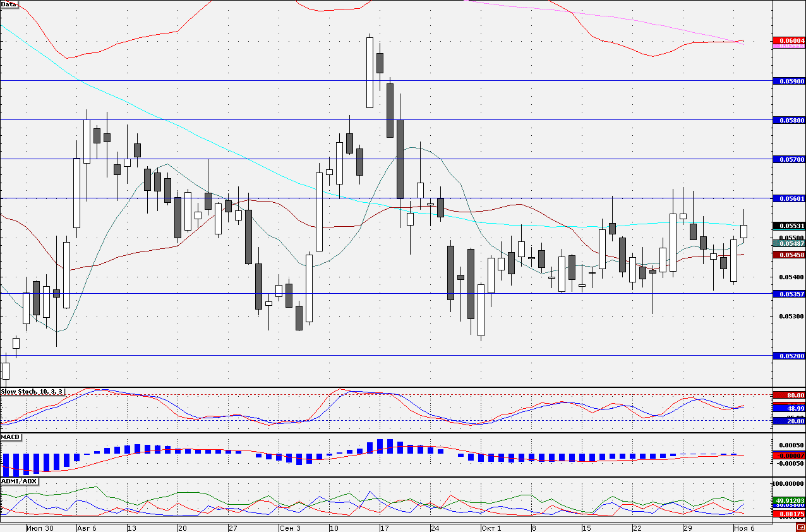This screenshot has height=532, width=806.
Task: Click the stochastic 80.00 level tag
Action: tap(790, 395)
